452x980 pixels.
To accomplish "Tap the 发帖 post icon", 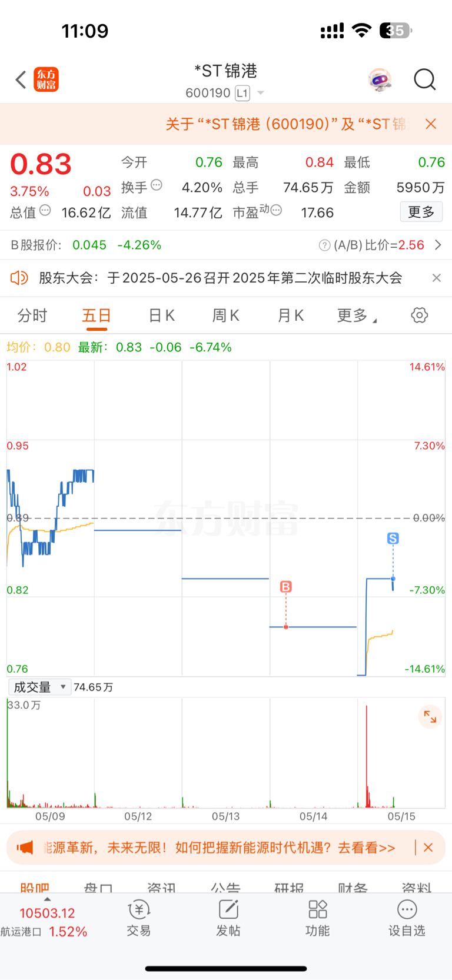I will tap(228, 918).
